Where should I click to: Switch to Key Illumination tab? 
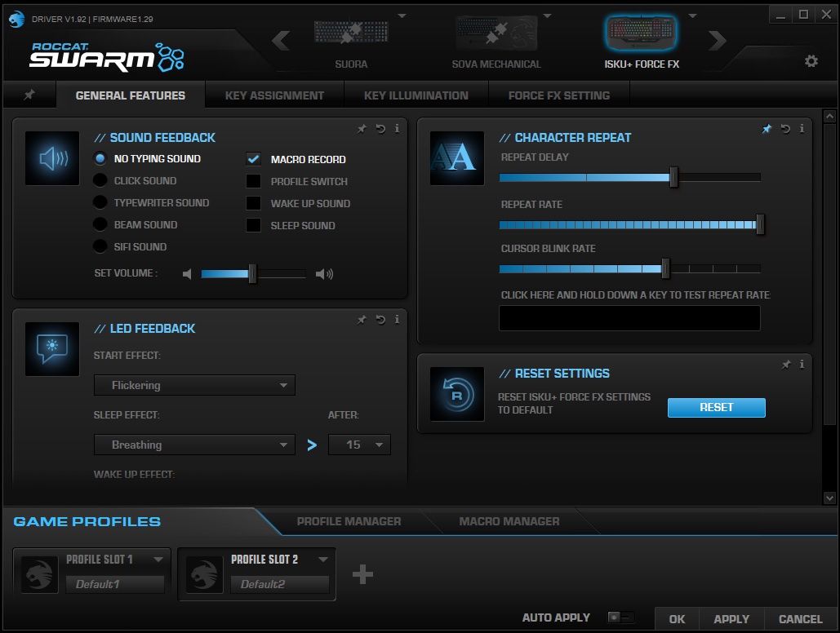416,95
